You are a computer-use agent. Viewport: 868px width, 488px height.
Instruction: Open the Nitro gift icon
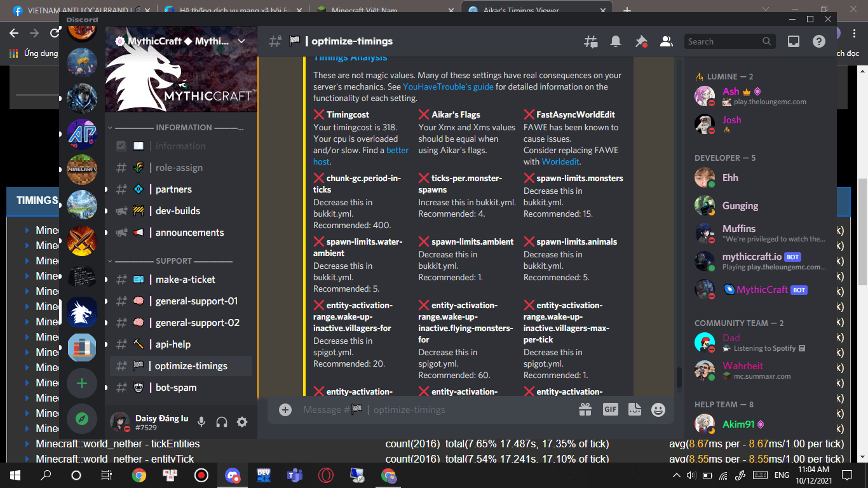click(585, 410)
